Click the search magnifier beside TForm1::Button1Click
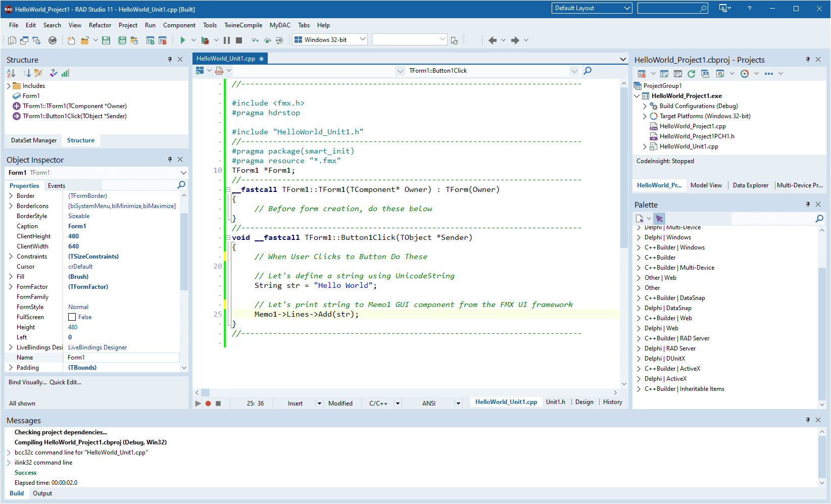This screenshot has height=504, width=831. point(588,71)
